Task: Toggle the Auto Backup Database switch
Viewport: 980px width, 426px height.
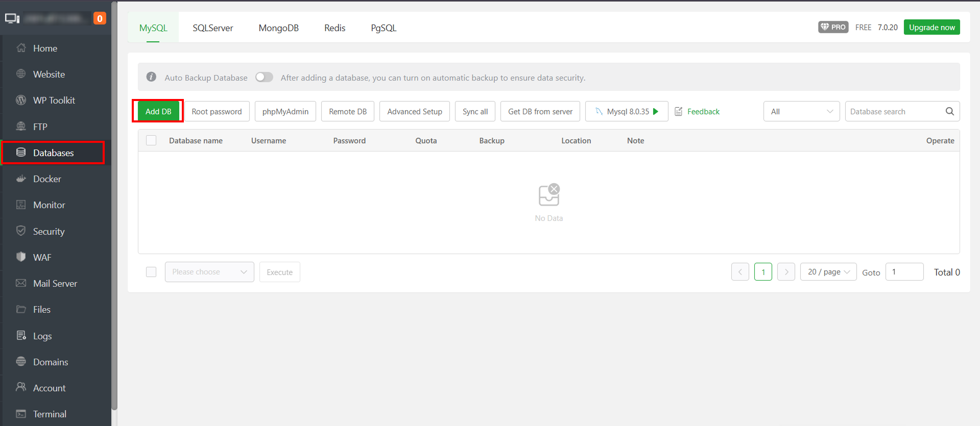Action: click(264, 77)
